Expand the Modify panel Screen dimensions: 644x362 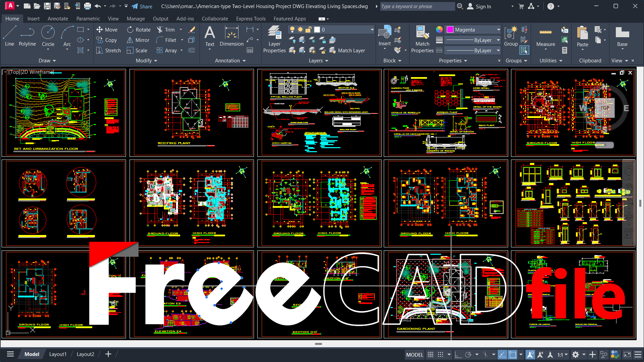pos(146,60)
